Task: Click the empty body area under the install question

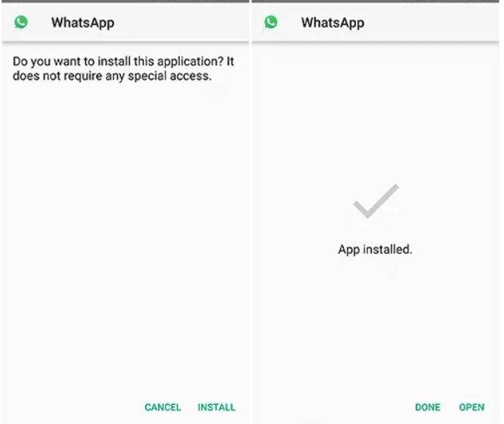Action: point(125,238)
